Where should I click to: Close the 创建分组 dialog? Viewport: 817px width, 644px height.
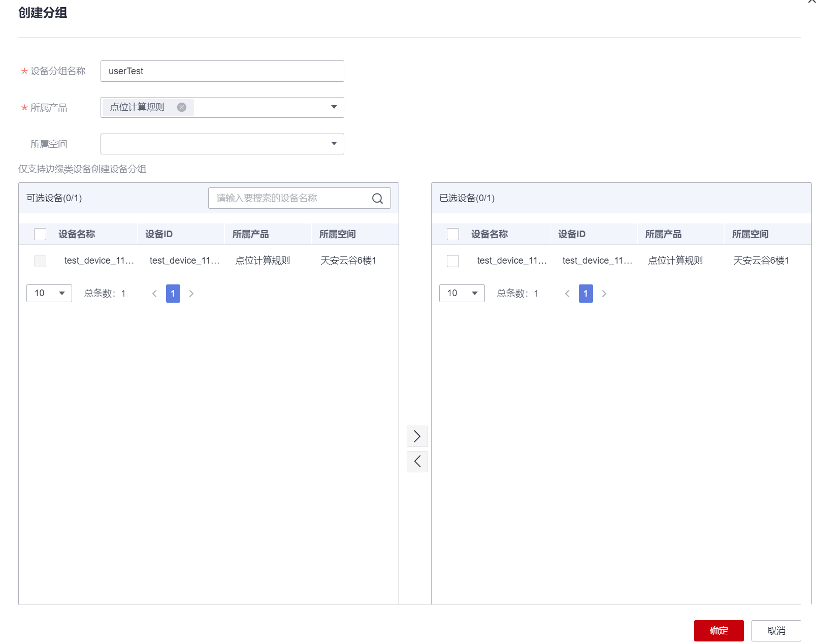point(811,2)
